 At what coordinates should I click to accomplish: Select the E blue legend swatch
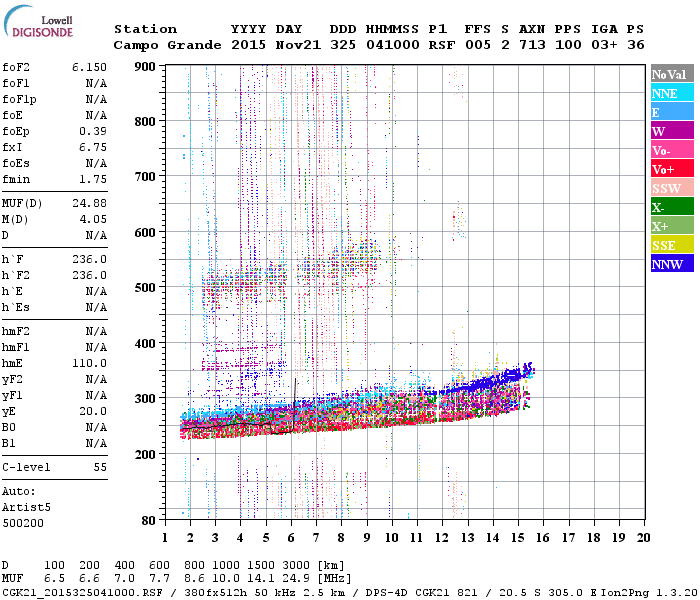click(672, 112)
